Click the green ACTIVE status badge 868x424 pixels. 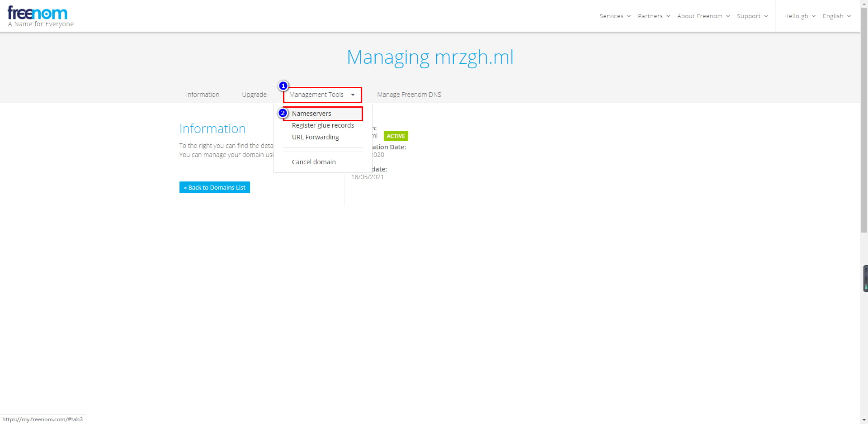pyautogui.click(x=396, y=136)
